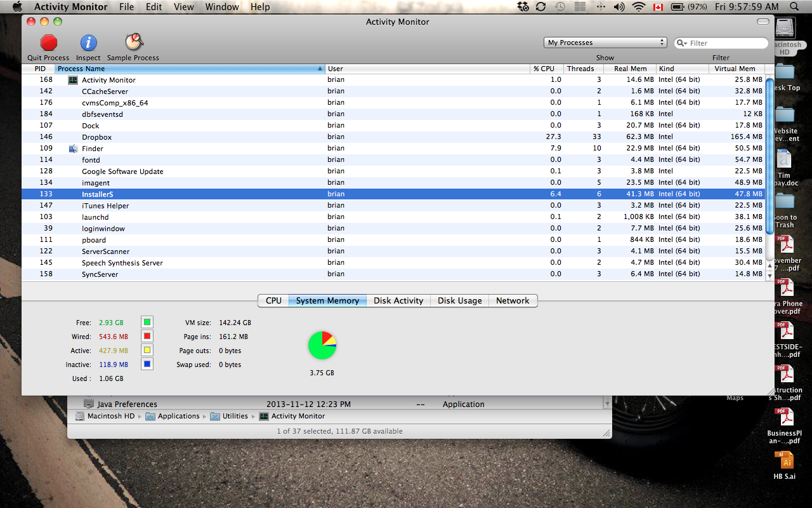
Task: Click the yellow Active memory swatch
Action: [147, 351]
